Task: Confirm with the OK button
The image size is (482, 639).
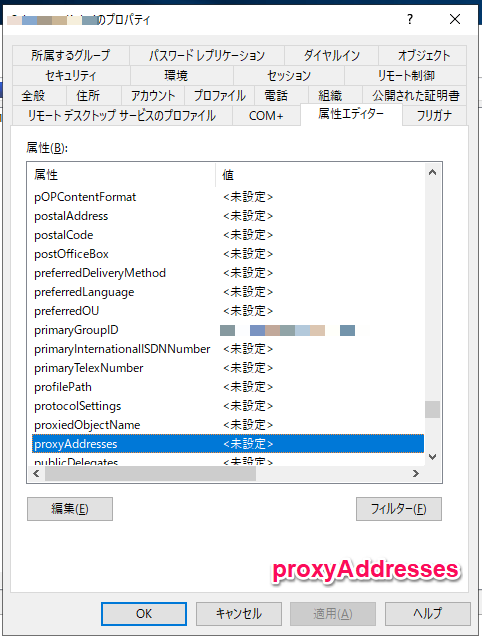Action: click(144, 614)
